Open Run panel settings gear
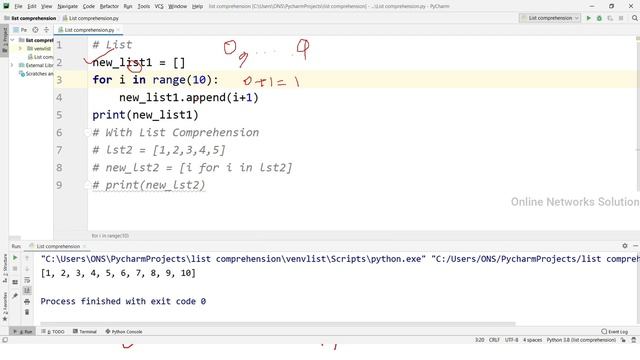 coord(625,246)
